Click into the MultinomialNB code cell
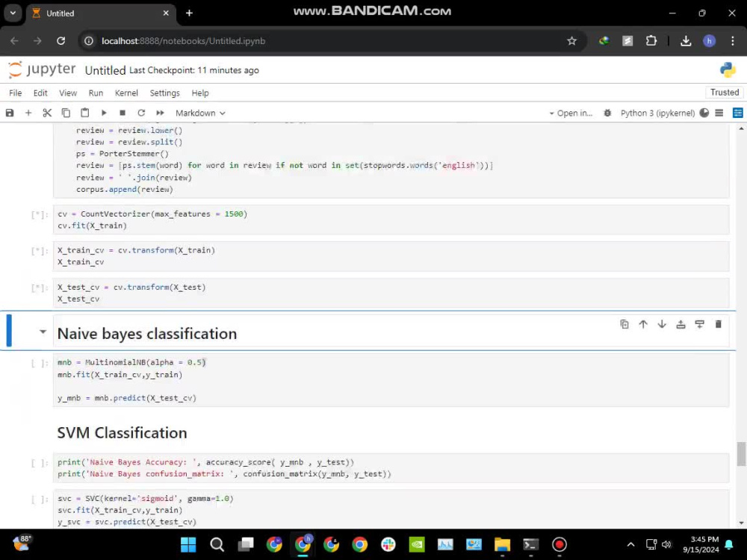This screenshot has height=560, width=747. (391, 380)
